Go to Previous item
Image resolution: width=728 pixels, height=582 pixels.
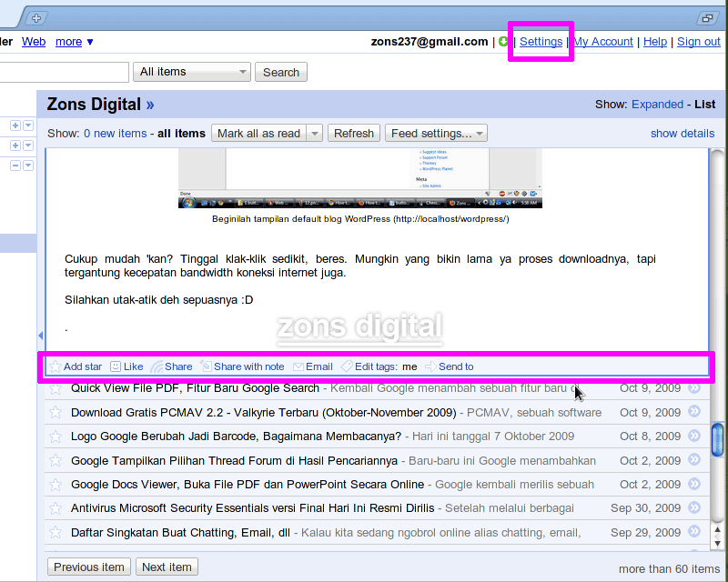(88, 567)
